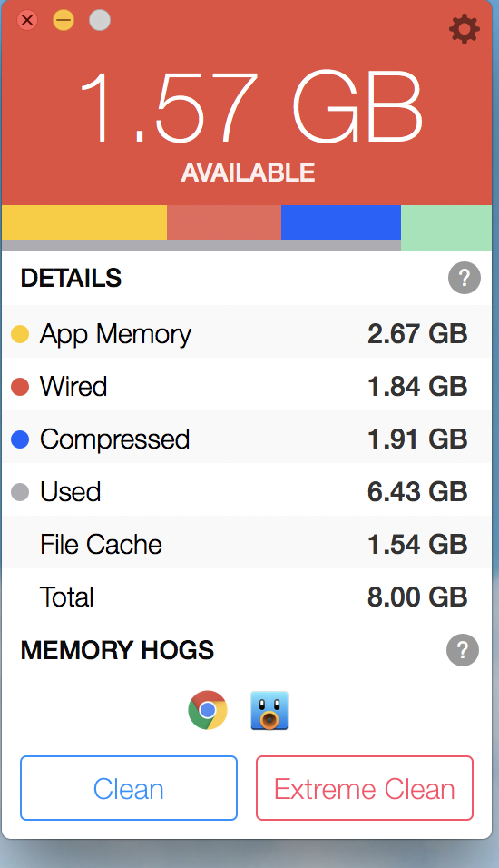The width and height of the screenshot is (499, 868).
Task: Start a normal Clean
Action: click(x=129, y=788)
